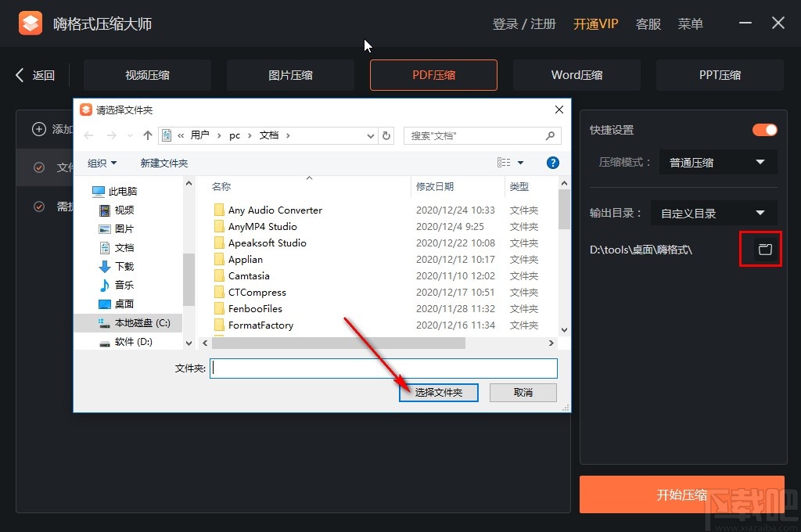This screenshot has height=532, width=801.
Task: Click the dialog back arrow icon
Action: (x=88, y=135)
